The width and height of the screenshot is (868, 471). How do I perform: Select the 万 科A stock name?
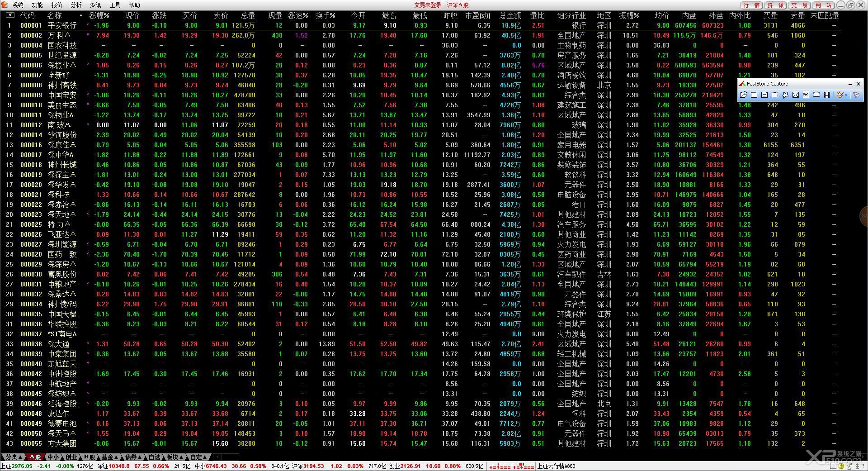(x=59, y=35)
